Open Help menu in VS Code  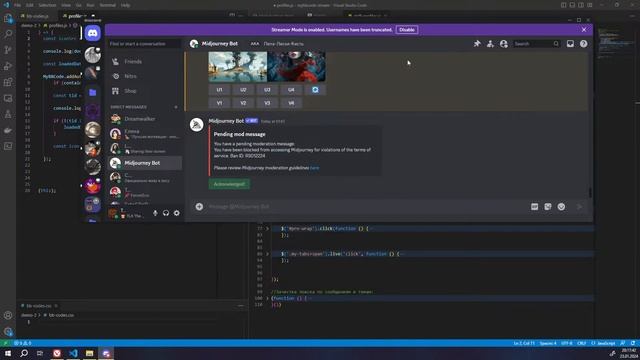[125, 5]
